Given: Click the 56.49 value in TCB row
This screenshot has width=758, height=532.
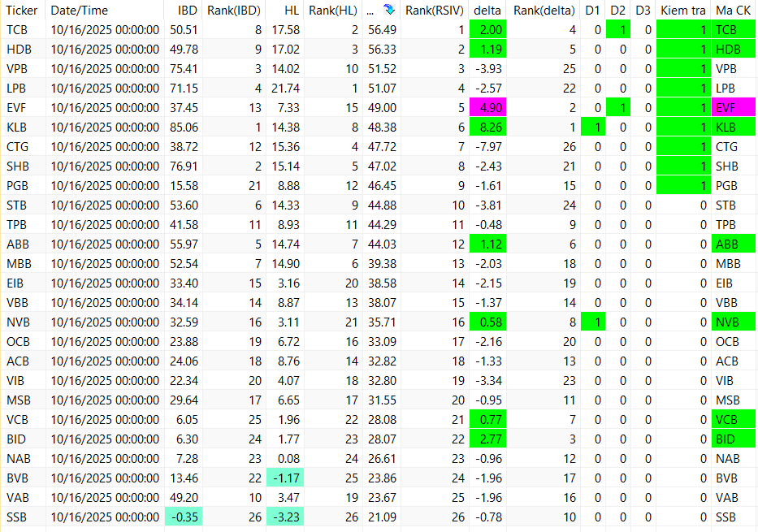Looking at the screenshot, I should click(382, 30).
